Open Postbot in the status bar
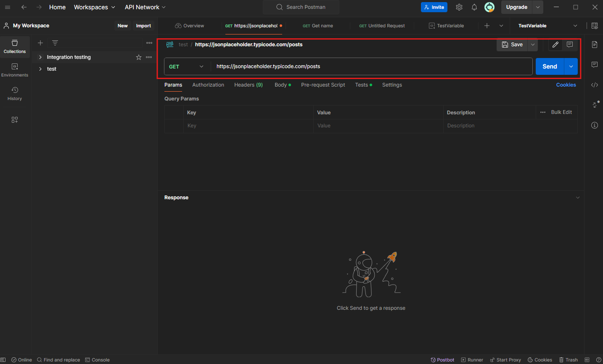Image resolution: width=603 pixels, height=364 pixels. (x=442, y=360)
